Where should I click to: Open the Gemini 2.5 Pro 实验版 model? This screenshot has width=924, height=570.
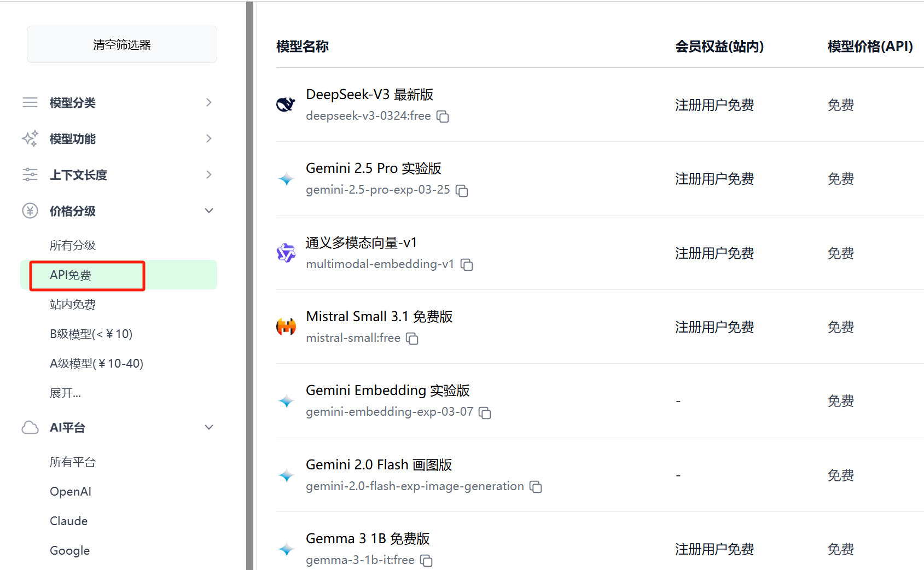click(x=374, y=168)
